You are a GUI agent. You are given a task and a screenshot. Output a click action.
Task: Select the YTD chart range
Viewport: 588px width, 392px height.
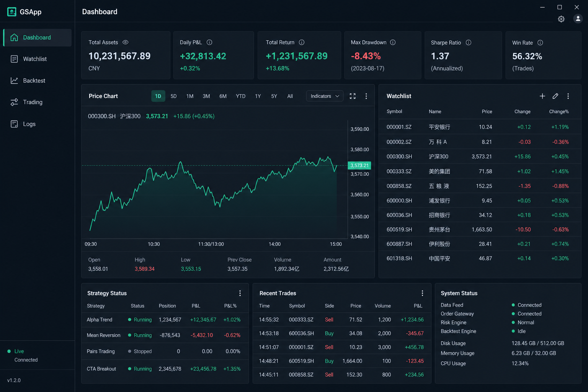pyautogui.click(x=240, y=96)
